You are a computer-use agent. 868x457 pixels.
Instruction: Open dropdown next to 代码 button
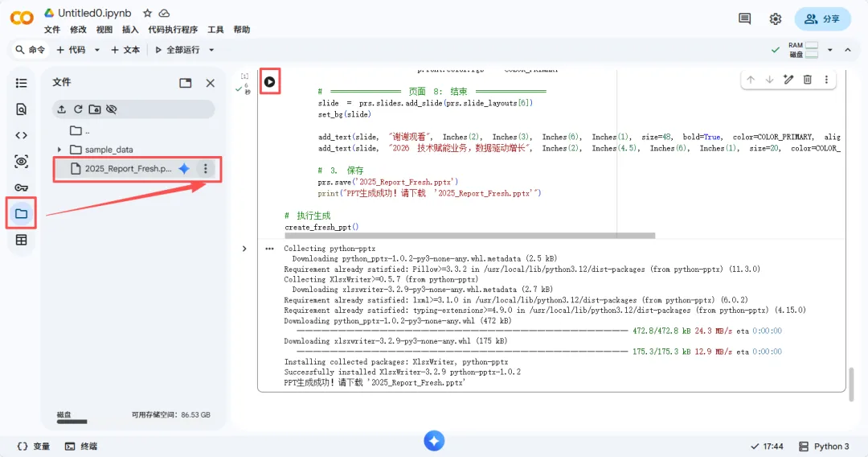[x=97, y=50]
